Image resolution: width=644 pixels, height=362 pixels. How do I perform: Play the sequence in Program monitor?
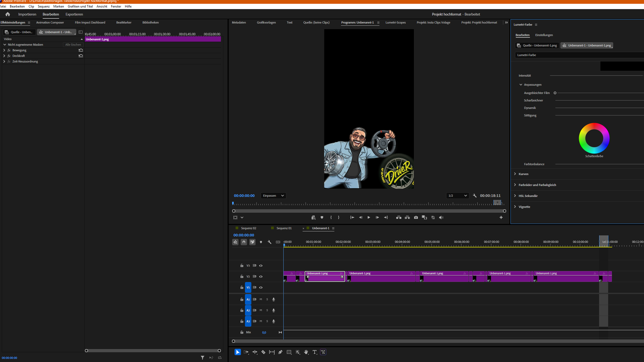(369, 218)
